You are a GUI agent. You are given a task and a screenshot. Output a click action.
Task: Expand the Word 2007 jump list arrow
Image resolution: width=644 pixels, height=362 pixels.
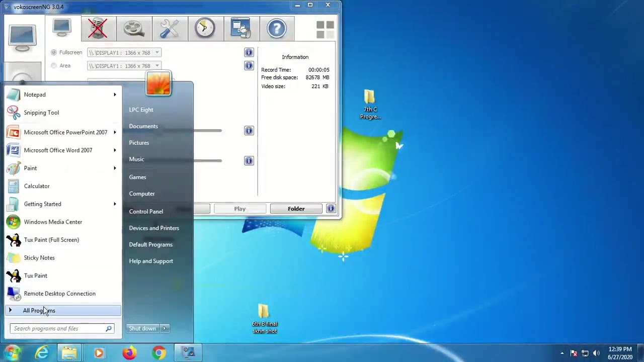coord(115,150)
